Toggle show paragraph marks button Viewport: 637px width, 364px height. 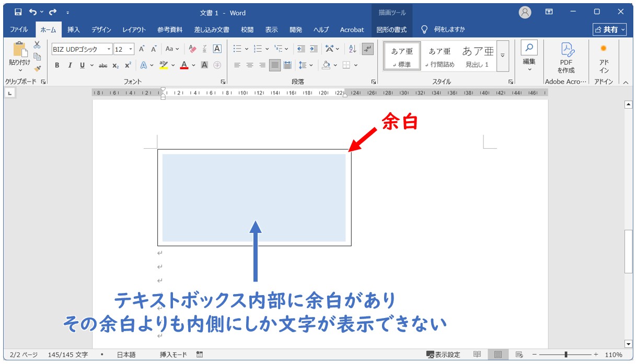click(x=368, y=49)
